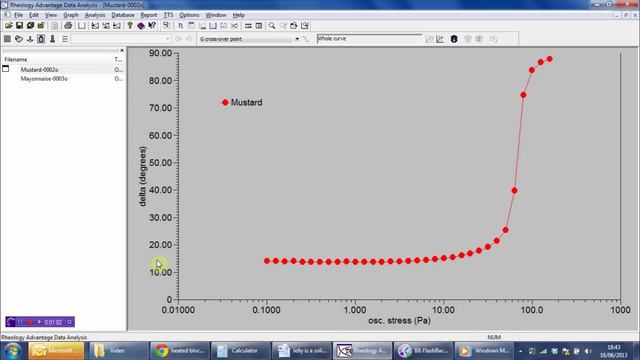Click the open file folder icon
The image size is (640, 360).
tap(9, 26)
